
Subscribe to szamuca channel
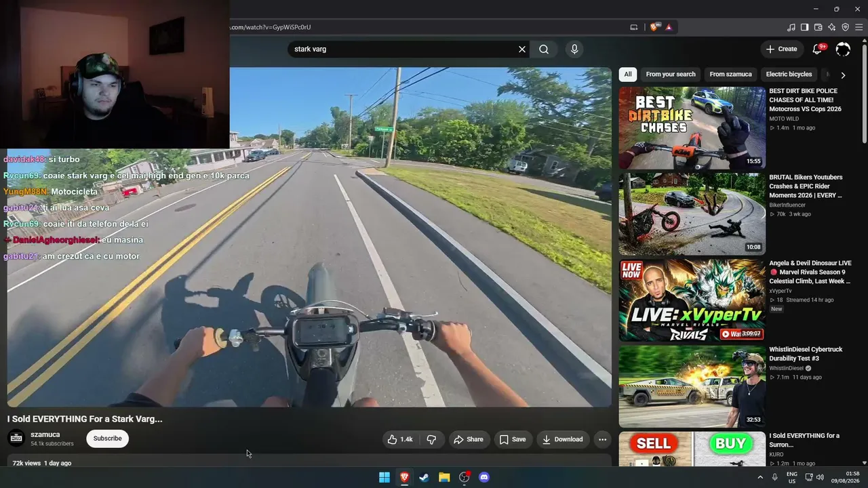pos(108,439)
